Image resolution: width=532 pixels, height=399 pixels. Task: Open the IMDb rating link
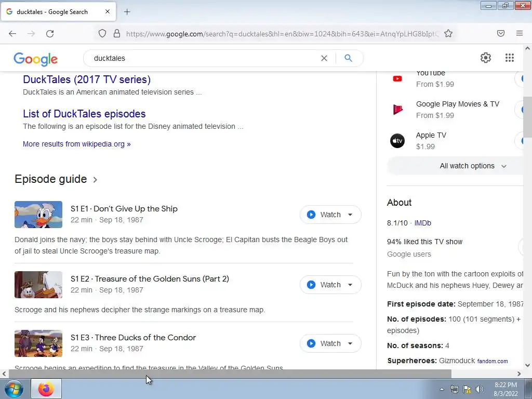[x=422, y=223]
